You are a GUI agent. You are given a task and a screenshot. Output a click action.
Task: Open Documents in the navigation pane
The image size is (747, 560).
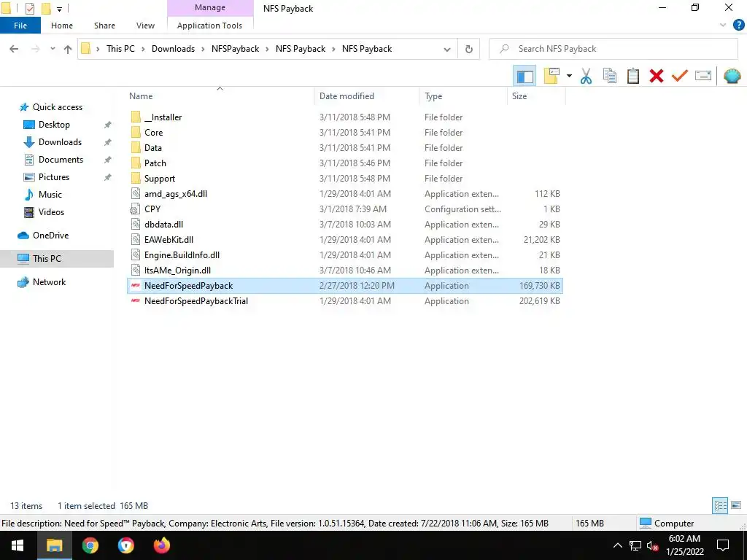tap(61, 160)
